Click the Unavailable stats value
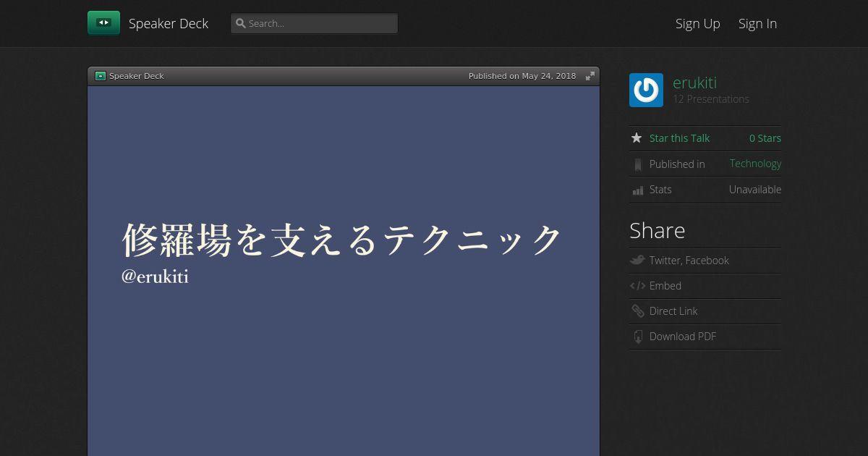This screenshot has height=456, width=868. (x=755, y=190)
